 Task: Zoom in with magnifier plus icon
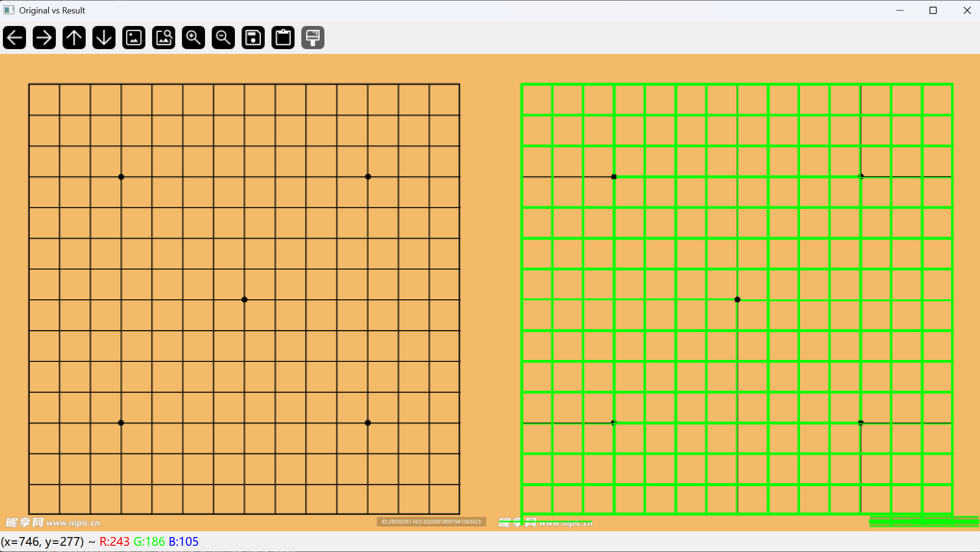[193, 38]
